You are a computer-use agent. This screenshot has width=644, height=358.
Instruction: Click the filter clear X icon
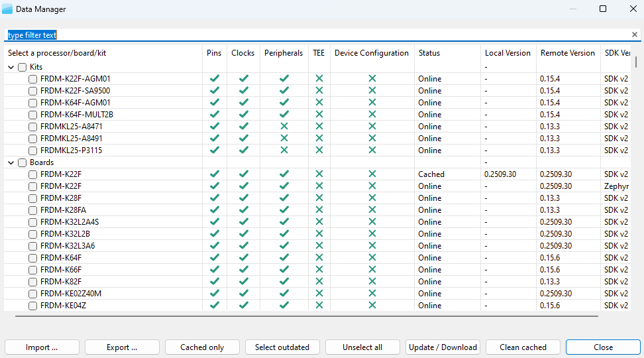point(634,34)
